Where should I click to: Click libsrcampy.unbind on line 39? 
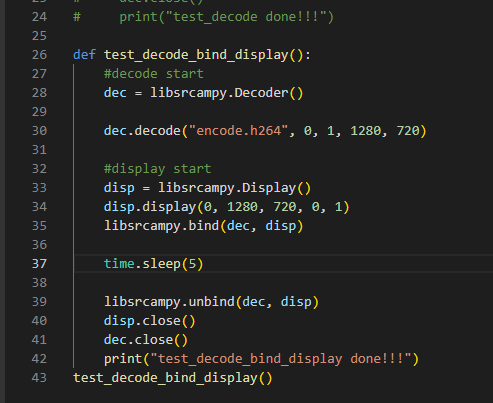coord(170,302)
